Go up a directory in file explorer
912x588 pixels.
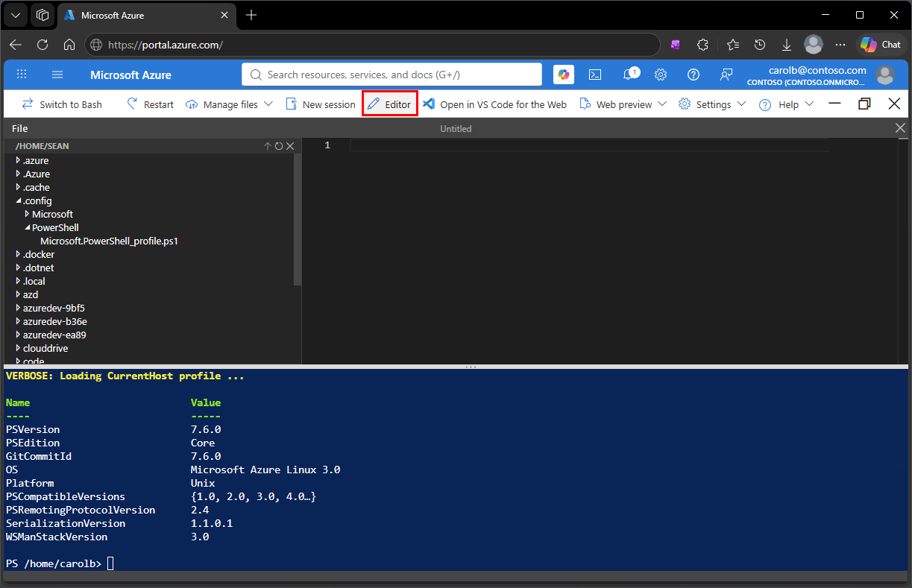pos(268,146)
